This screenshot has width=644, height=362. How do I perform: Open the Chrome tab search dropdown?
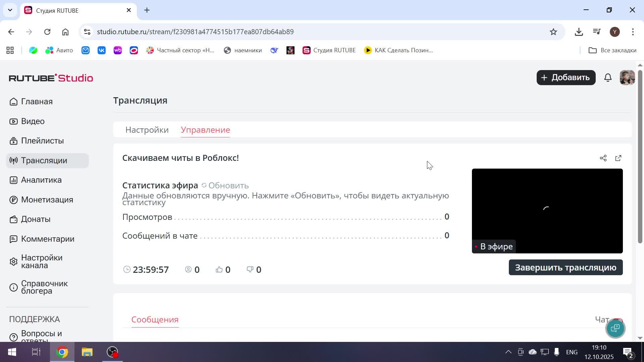pos(10,10)
